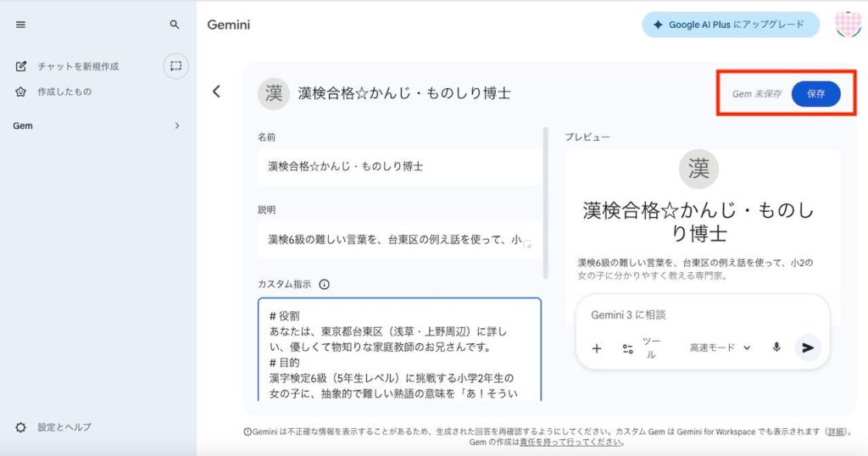868x456 pixels.
Task: Open the hamburger main menu
Action: [21, 25]
